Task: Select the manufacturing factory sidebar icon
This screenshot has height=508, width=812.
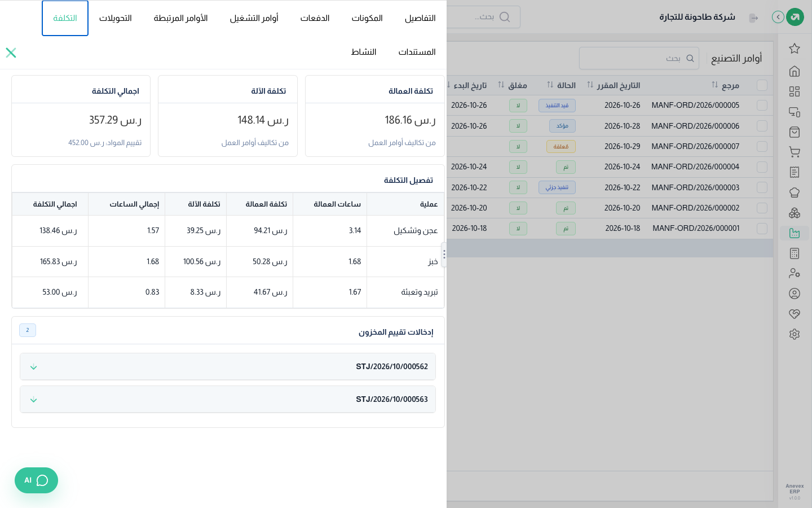Action: pyautogui.click(x=795, y=233)
